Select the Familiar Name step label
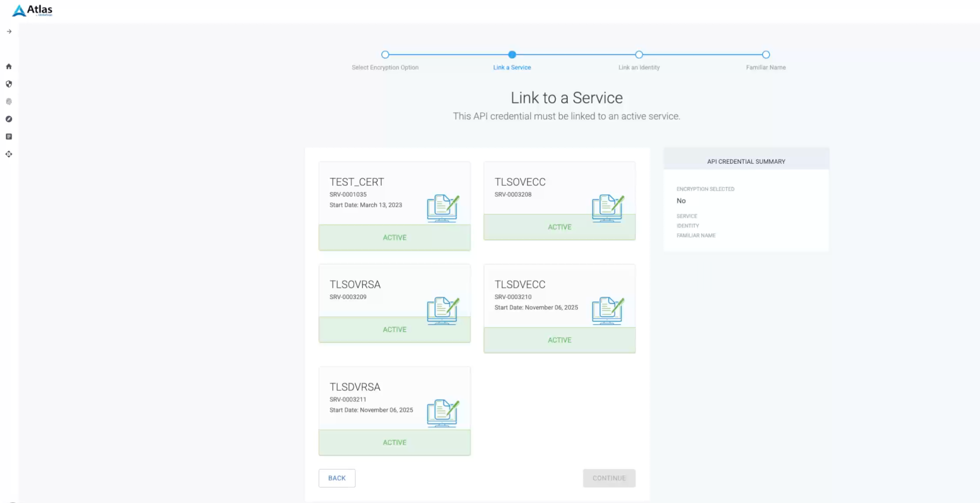This screenshot has width=980, height=503. pos(766,67)
